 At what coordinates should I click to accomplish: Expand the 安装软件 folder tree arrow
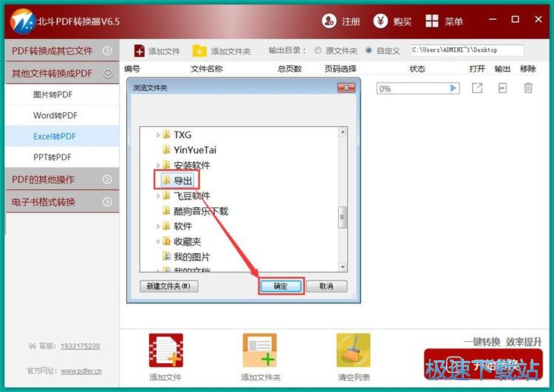(x=158, y=165)
